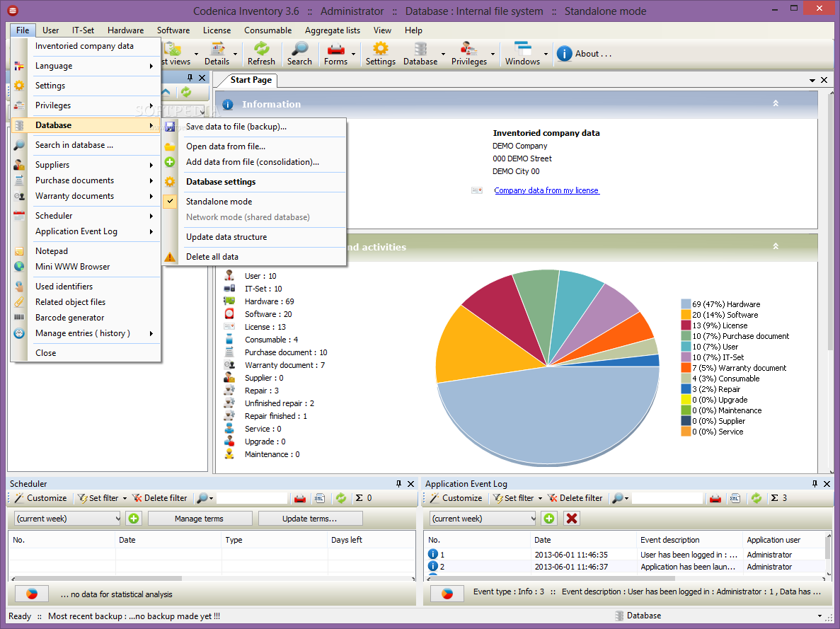Click the Database toolbar icon
The width and height of the screenshot is (840, 629).
[420, 54]
